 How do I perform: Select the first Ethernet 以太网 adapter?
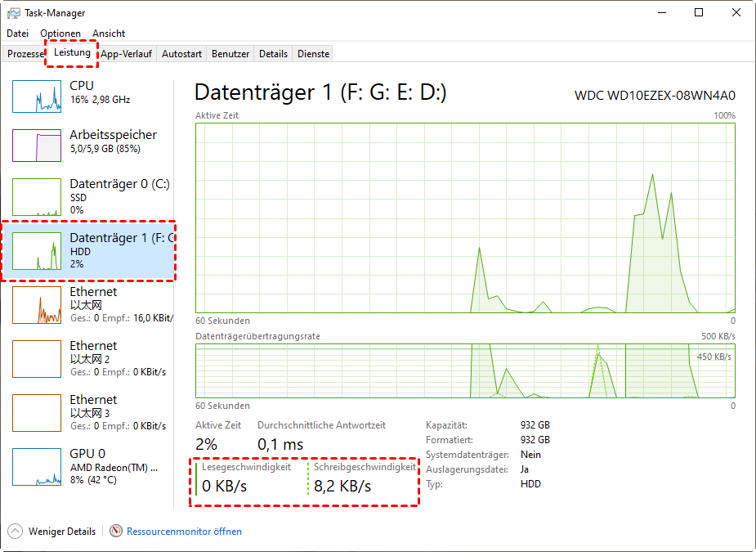pos(90,304)
